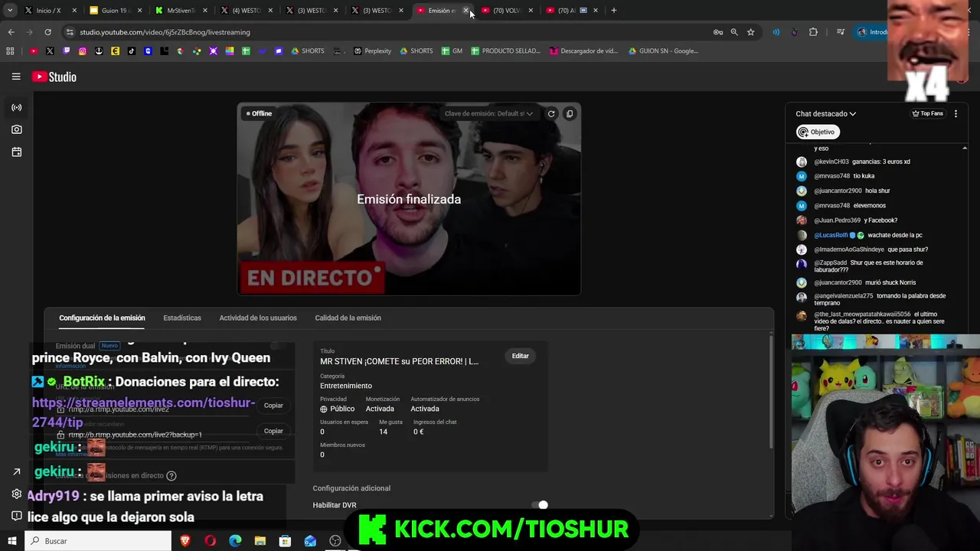Toggle the Habilitar DVR switch
This screenshot has height=551, width=980.
[540, 505]
